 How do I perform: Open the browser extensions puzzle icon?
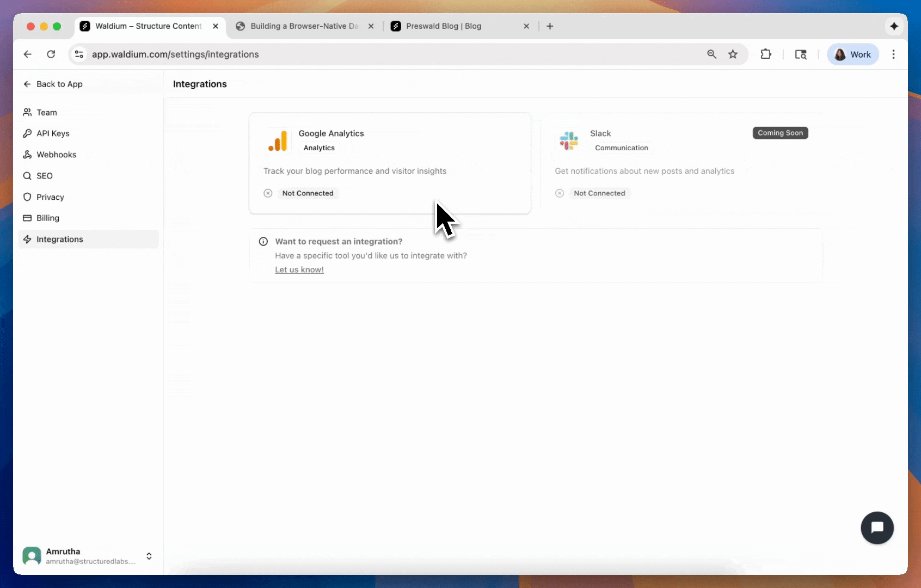(765, 54)
